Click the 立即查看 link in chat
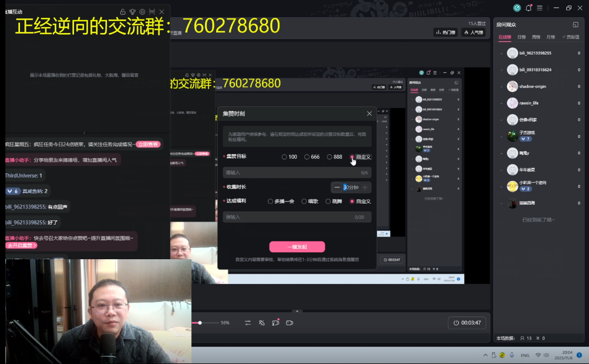 point(148,144)
